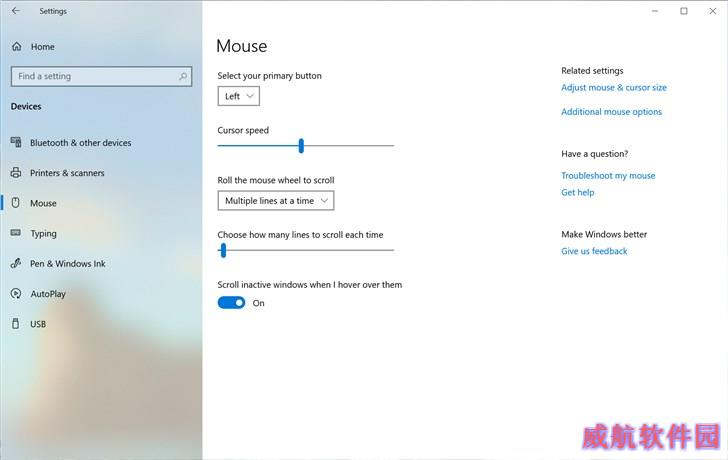Click the lines to scroll slider handle
Image resolution: width=728 pixels, height=460 pixels.
click(223, 250)
